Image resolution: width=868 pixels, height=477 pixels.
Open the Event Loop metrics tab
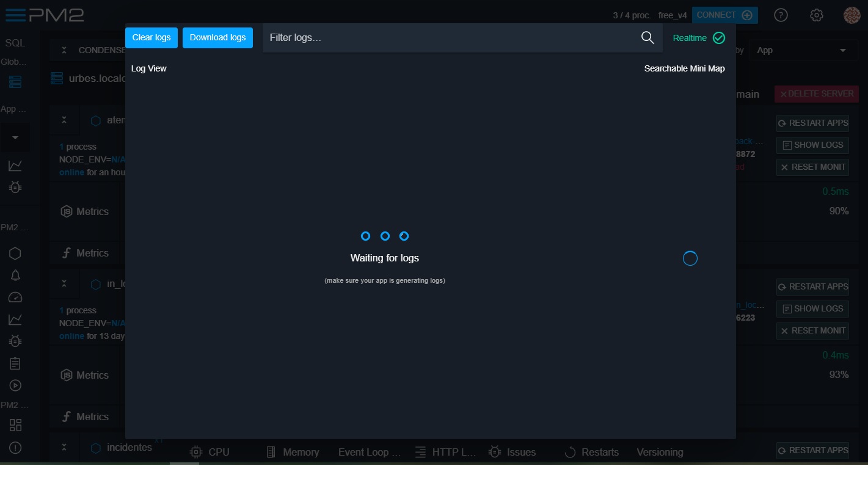(x=369, y=452)
